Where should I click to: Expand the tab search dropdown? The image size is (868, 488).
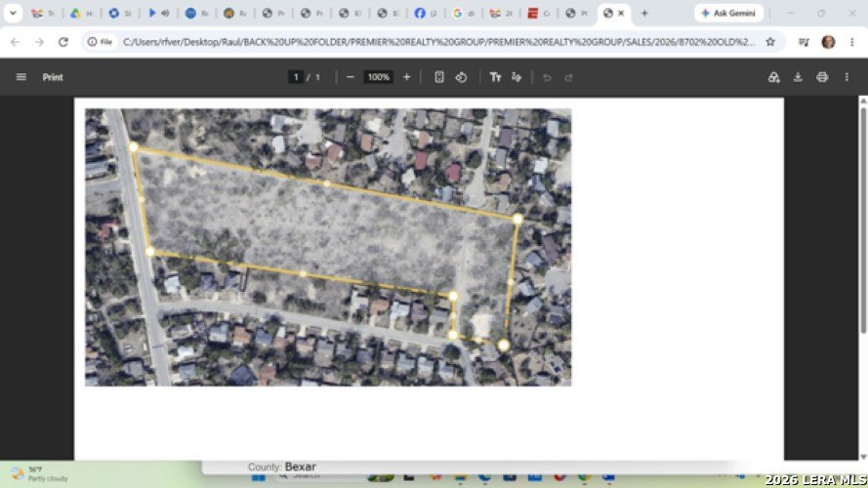coord(13,13)
